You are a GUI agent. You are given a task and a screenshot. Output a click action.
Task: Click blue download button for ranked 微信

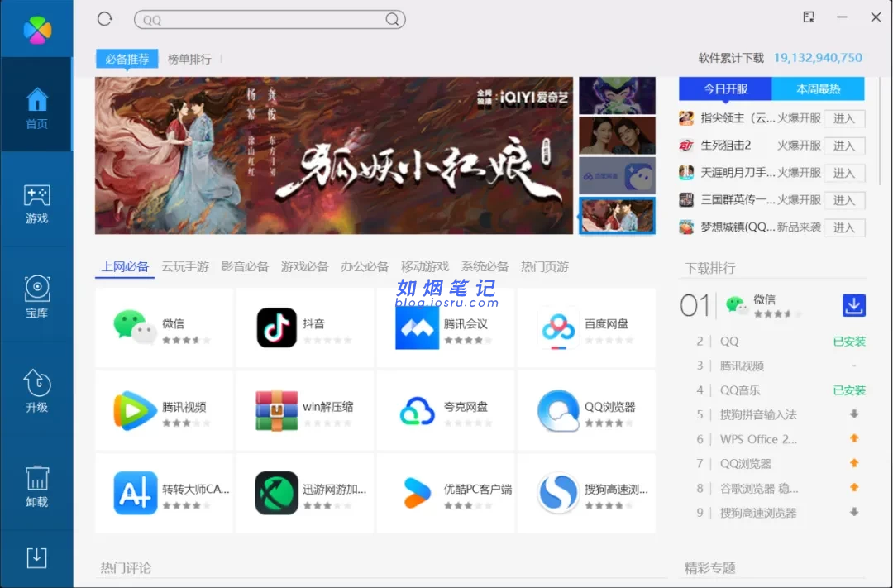pos(853,306)
